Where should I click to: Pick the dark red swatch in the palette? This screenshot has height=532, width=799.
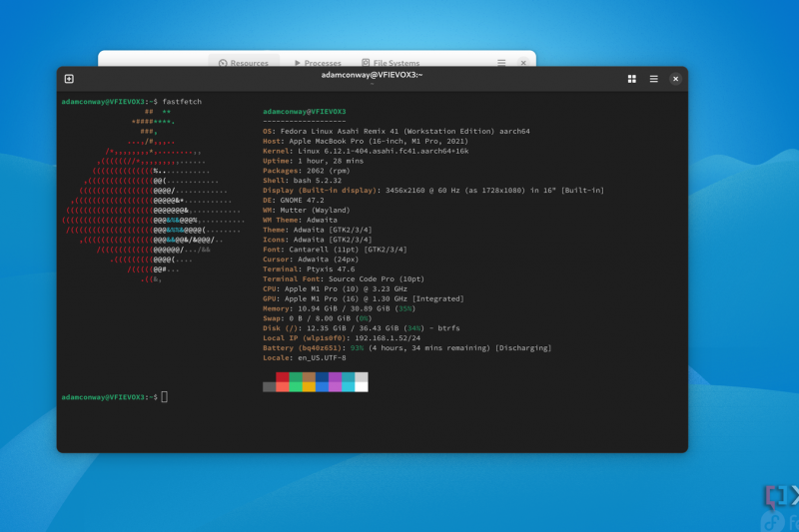(x=283, y=376)
